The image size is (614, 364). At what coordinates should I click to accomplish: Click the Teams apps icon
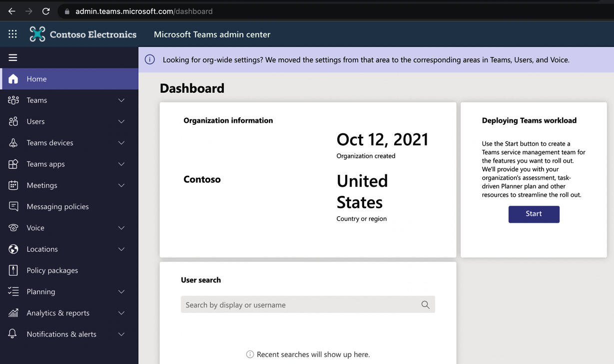coord(13,164)
